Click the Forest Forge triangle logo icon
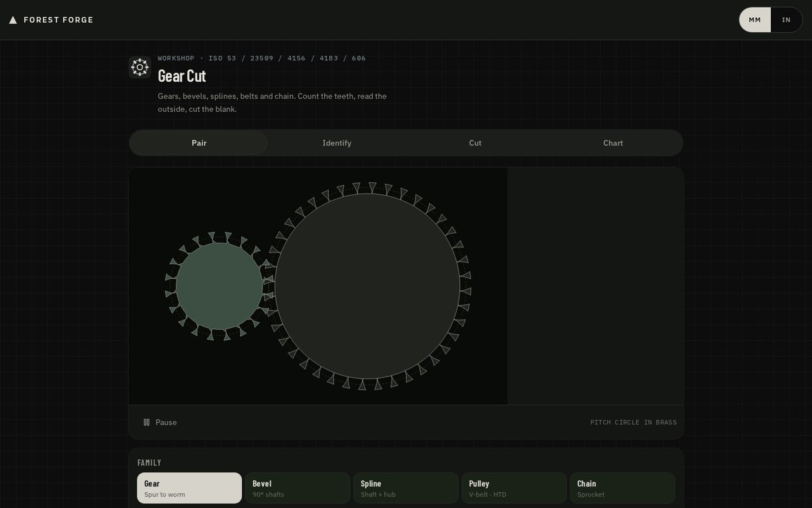The height and width of the screenshot is (508, 812). tap(13, 20)
